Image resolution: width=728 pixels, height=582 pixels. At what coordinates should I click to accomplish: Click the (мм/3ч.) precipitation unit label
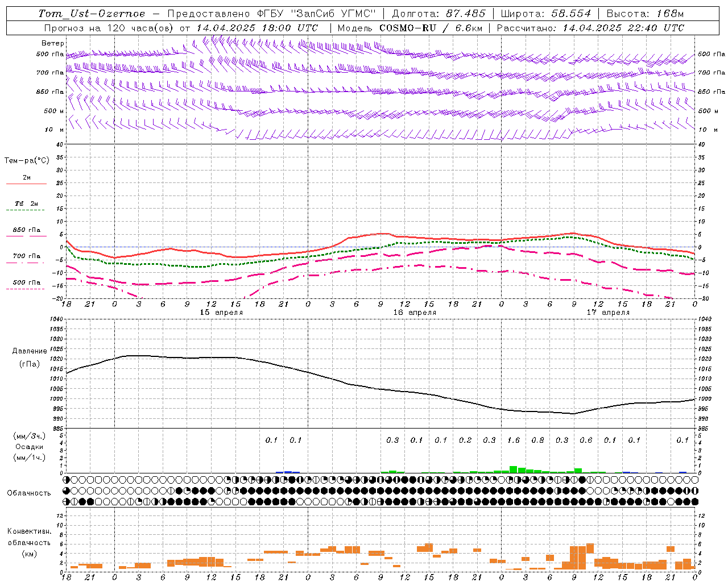[30, 436]
